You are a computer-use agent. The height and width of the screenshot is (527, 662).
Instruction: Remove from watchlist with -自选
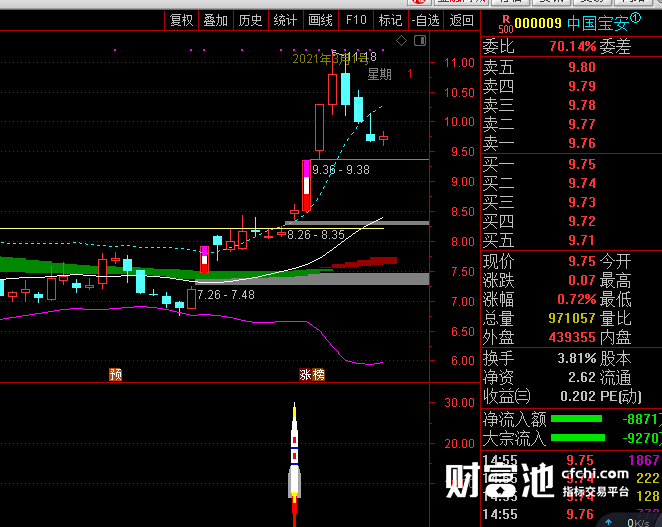pyautogui.click(x=426, y=20)
